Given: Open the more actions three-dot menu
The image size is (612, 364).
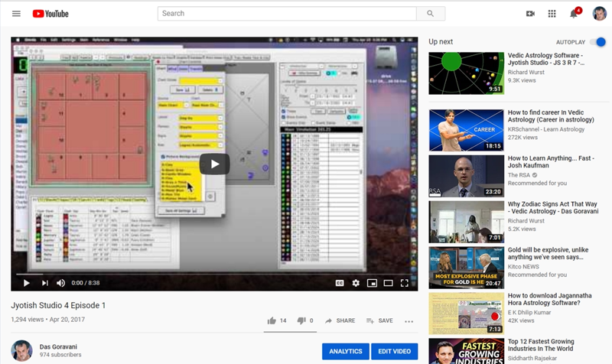Looking at the screenshot, I should 409,321.
